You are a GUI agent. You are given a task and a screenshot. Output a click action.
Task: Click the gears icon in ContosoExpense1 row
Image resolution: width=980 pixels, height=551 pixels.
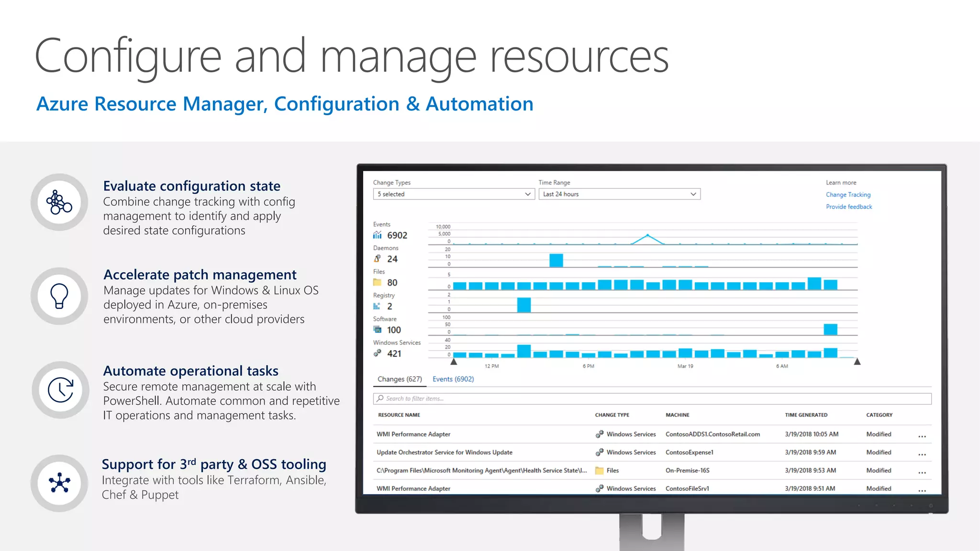click(x=599, y=452)
